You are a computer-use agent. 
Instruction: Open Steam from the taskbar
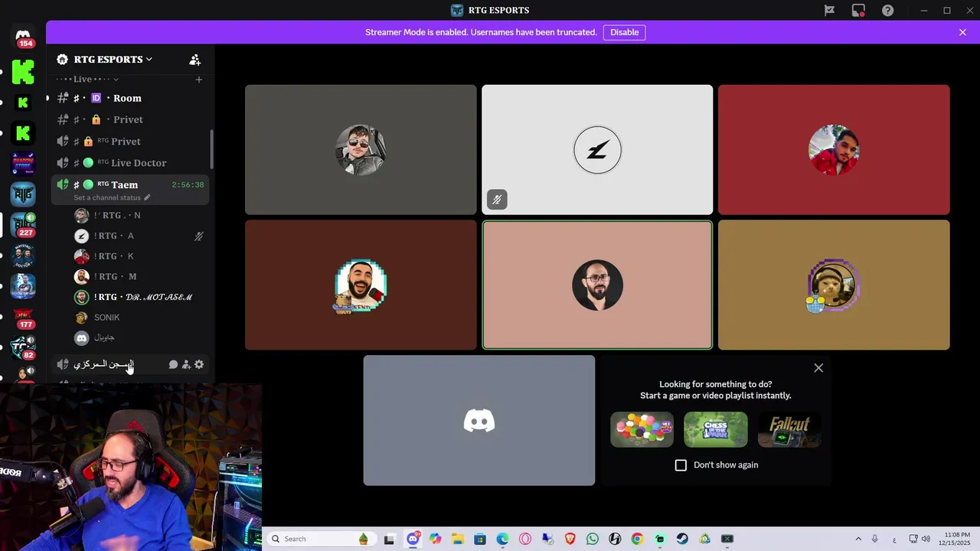coord(682,539)
